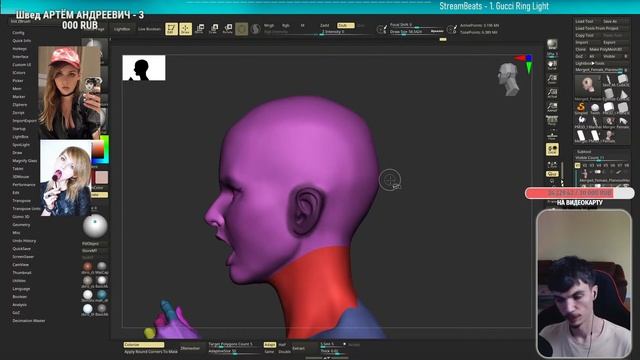Click the red donation goal progress bar

[579, 193]
